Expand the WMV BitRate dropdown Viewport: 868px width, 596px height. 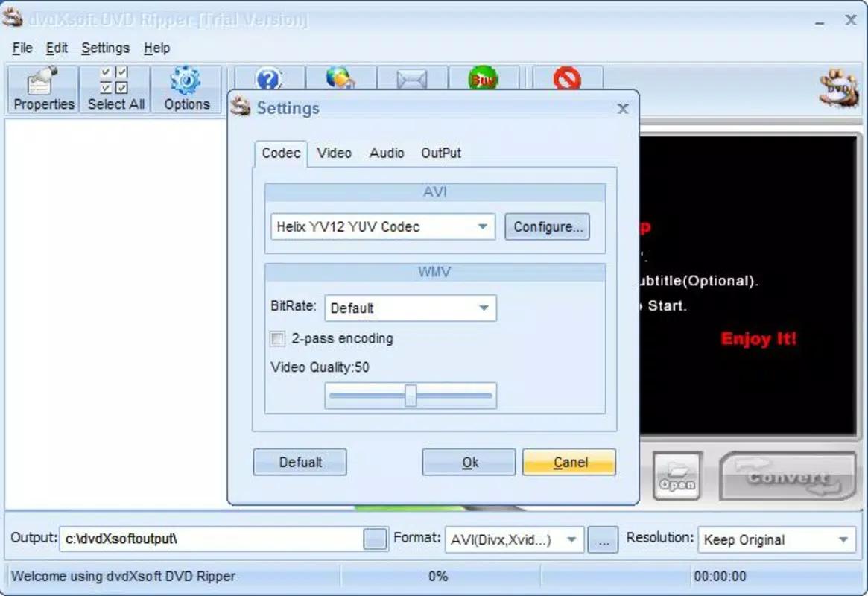coord(484,308)
